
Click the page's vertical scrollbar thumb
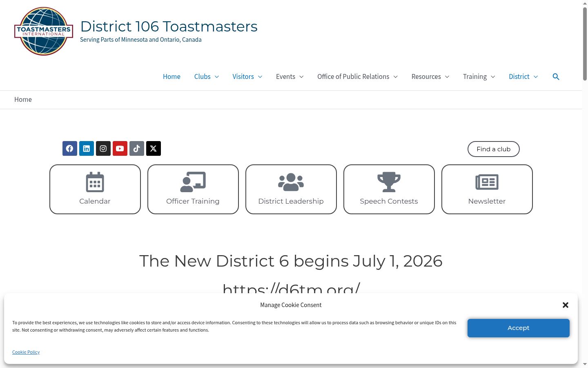(585, 44)
